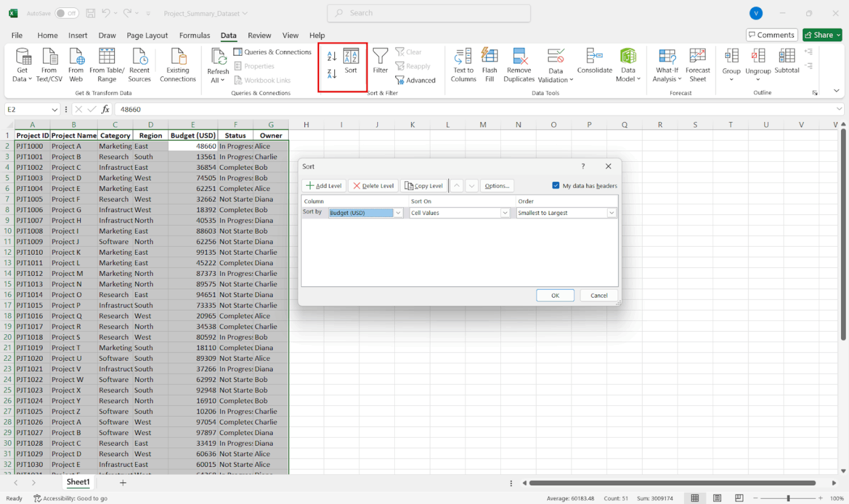
Task: Uncheck My data has headers checkbox
Action: coord(556,186)
